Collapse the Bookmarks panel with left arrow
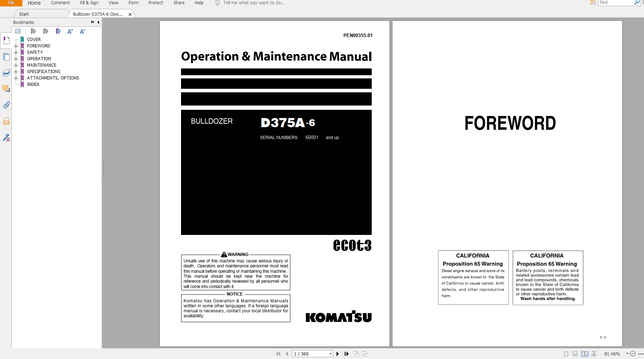Screen dimensions: 644x359 point(98,22)
